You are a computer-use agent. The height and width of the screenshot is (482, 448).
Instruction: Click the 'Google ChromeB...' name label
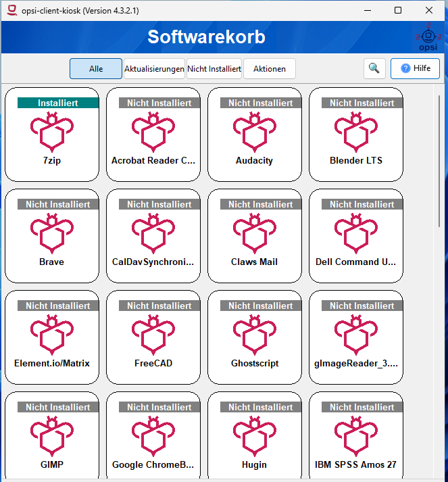tap(153, 465)
